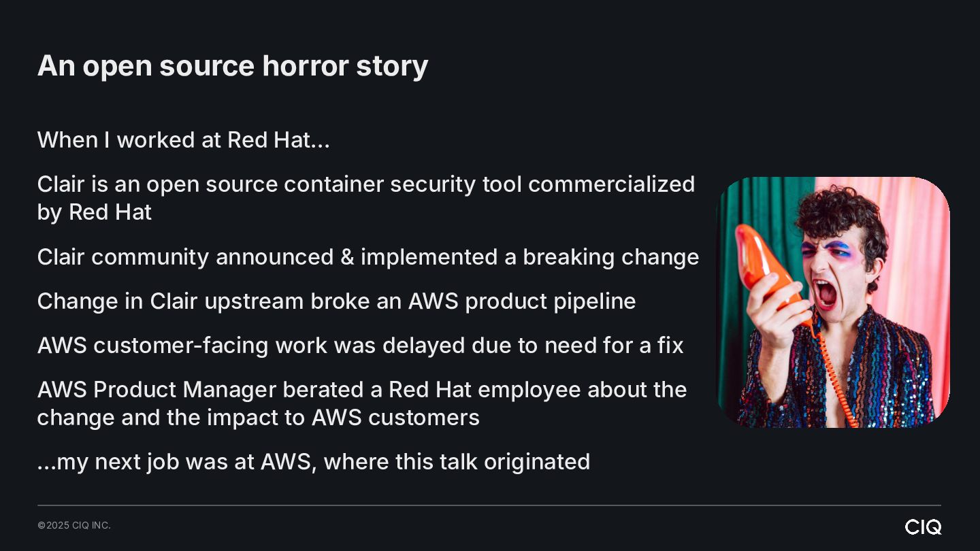Select the line 'Clair community announced & implemented a breaking change'
The width and height of the screenshot is (980, 551).
[x=368, y=257]
